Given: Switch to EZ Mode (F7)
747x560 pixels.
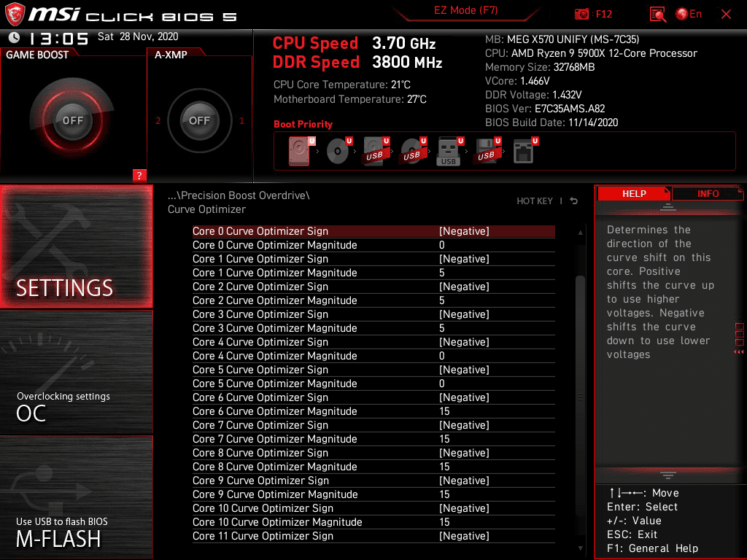Looking at the screenshot, I should pos(465,10).
